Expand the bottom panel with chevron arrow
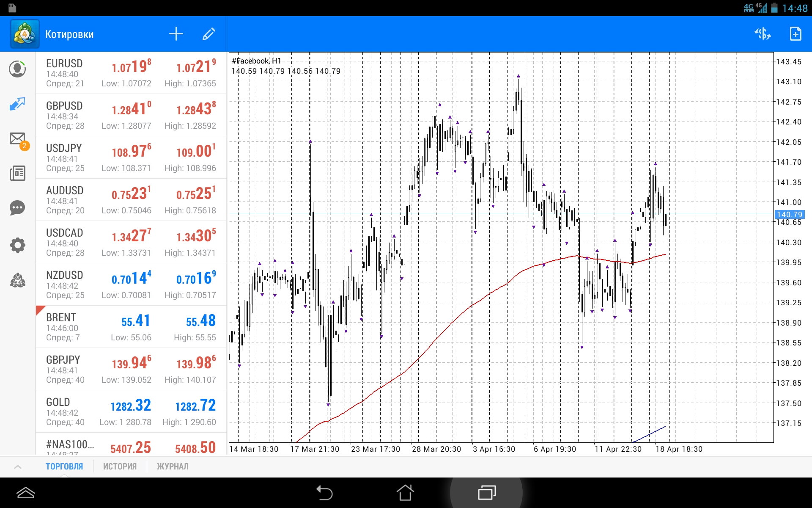Viewport: 812px width, 508px height. pos(18,467)
